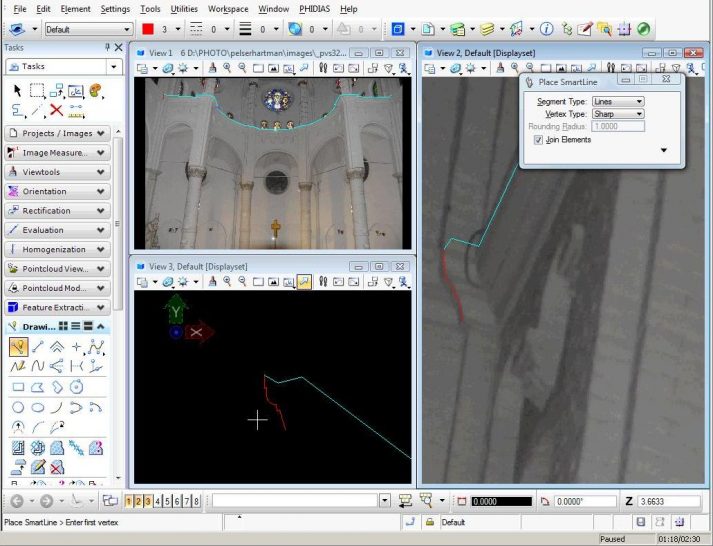Click the Z coordinate input field

click(668, 501)
